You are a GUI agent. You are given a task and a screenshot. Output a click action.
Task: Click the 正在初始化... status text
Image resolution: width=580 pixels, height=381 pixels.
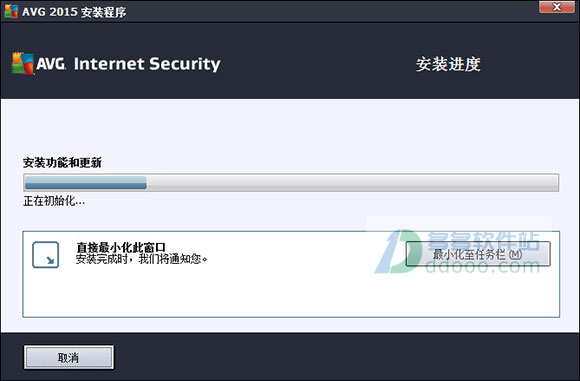pos(54,201)
